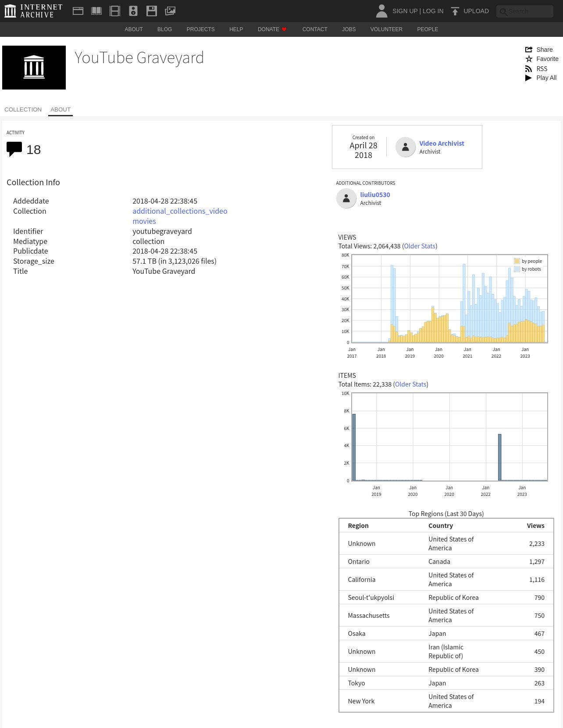Click the Share icon
Image resolution: width=563 pixels, height=728 pixels.
click(x=529, y=50)
